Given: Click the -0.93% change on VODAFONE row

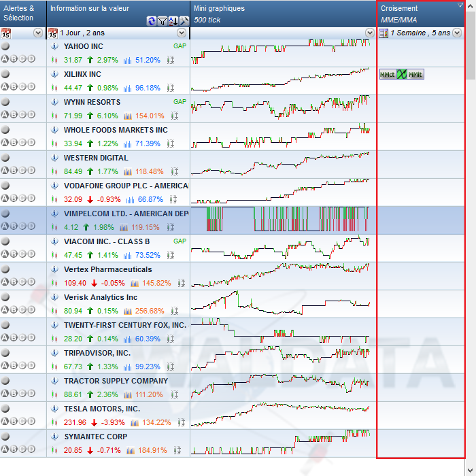Looking at the screenshot, I should tap(109, 199).
